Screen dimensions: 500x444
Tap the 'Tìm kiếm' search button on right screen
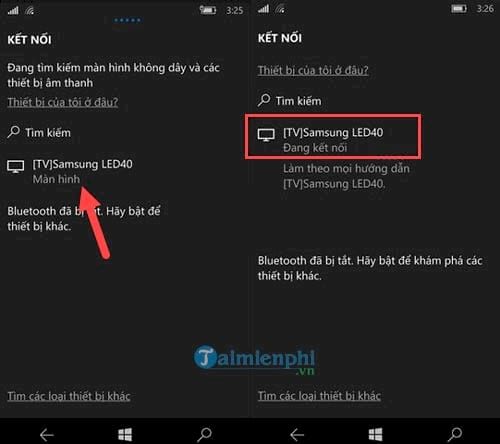pos(289,100)
